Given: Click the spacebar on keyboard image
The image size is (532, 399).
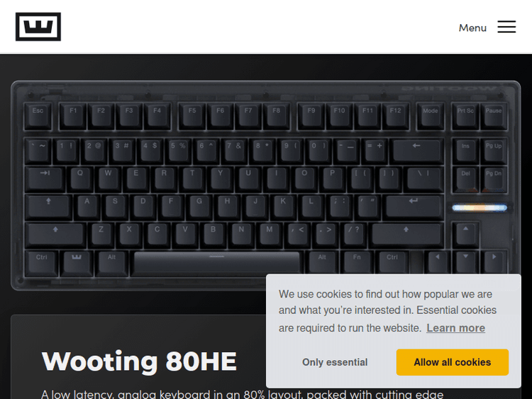Looking at the screenshot, I should (217, 263).
